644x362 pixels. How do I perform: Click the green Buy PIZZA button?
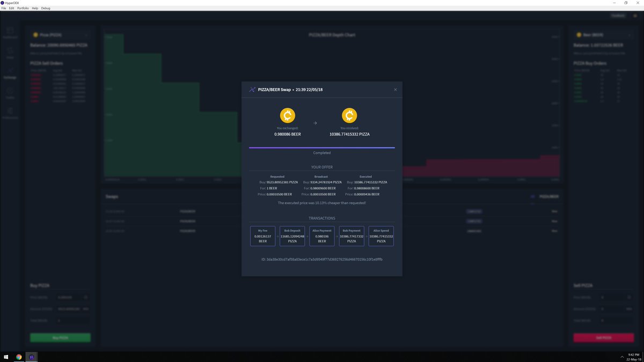60,338
